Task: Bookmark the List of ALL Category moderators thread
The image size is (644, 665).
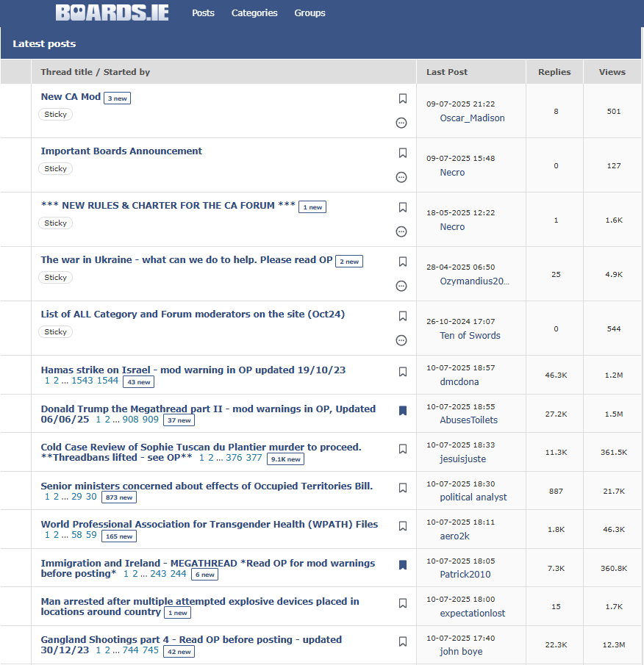Action: coord(403,316)
